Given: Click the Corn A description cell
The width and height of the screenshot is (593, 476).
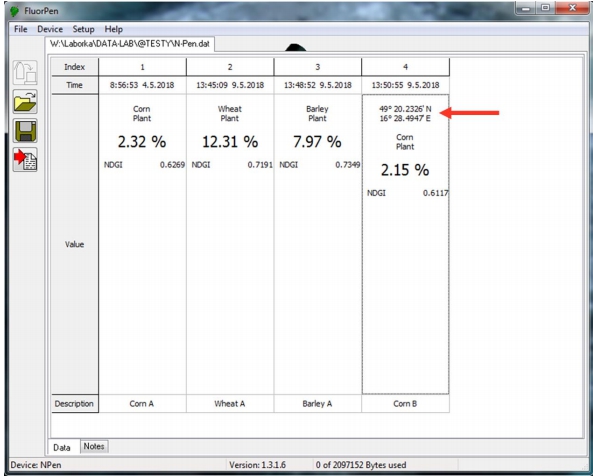Looking at the screenshot, I should point(142,404).
